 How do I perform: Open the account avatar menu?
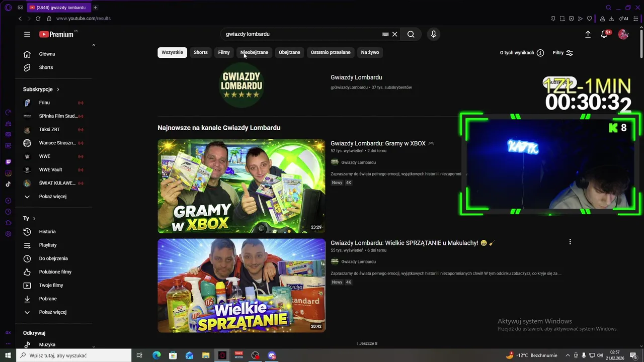tap(623, 34)
